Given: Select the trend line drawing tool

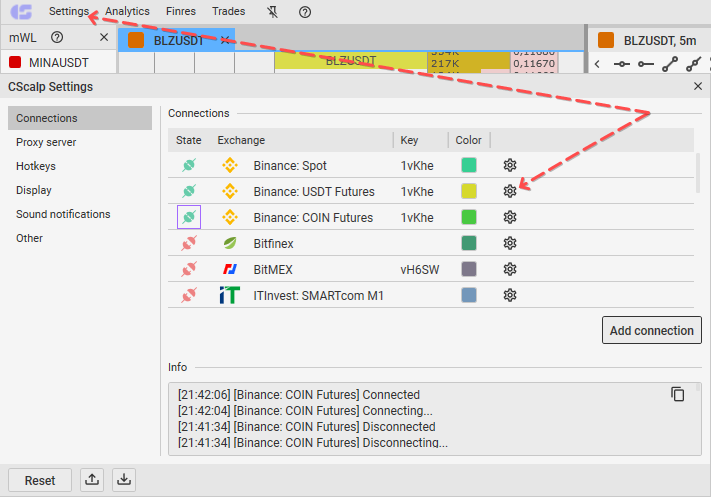Looking at the screenshot, I should point(670,64).
